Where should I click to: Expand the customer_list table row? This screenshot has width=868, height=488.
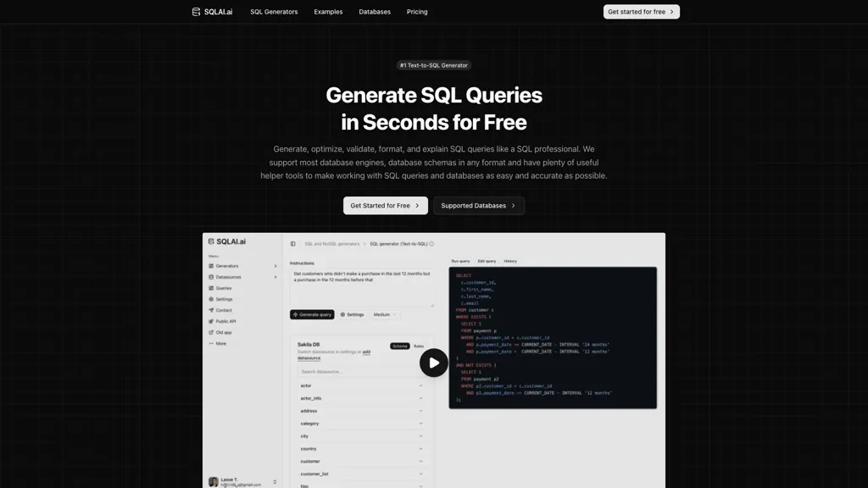tap(361, 474)
